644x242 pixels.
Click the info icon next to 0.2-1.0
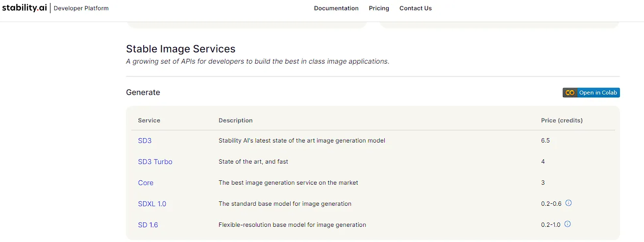click(x=568, y=224)
